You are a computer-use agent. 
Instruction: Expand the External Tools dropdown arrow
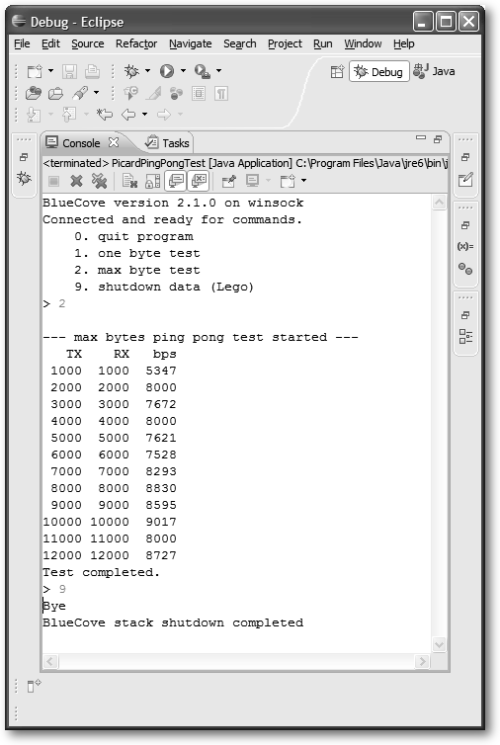point(219,71)
